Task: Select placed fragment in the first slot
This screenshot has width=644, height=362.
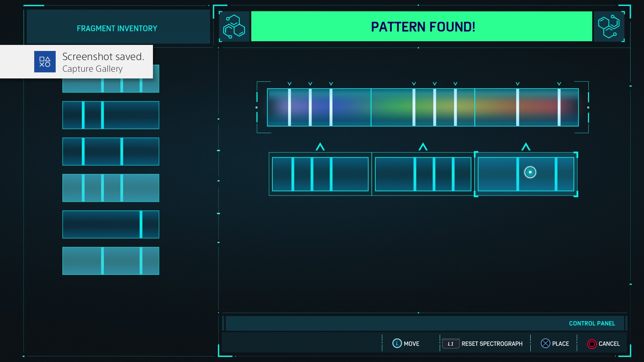Action: pos(320,174)
